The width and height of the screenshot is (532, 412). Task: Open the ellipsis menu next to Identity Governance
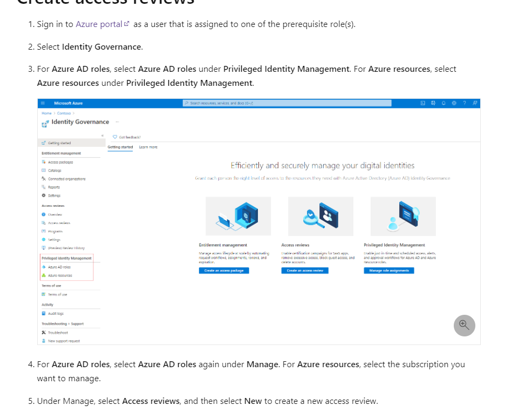118,122
